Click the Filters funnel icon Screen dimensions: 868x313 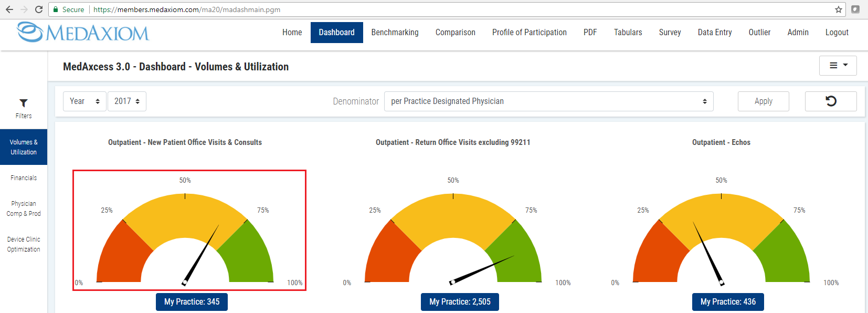tap(24, 103)
